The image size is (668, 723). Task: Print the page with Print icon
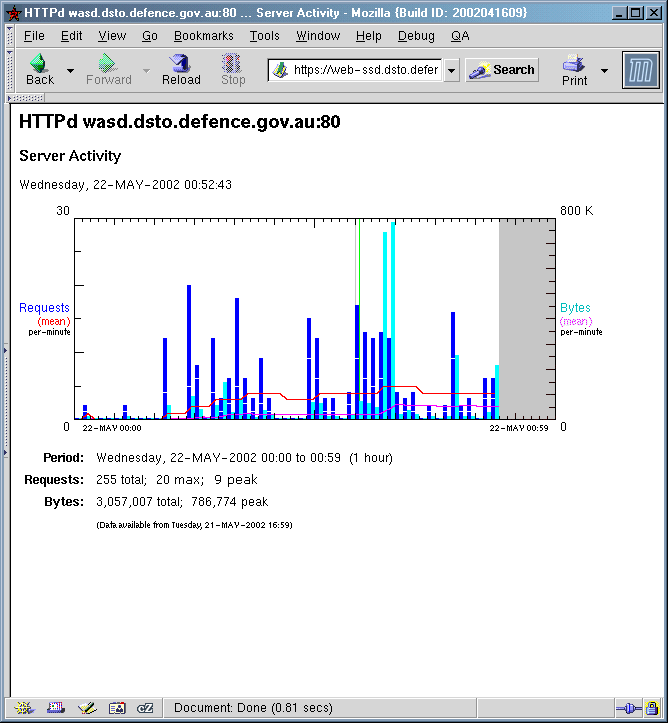pos(574,70)
